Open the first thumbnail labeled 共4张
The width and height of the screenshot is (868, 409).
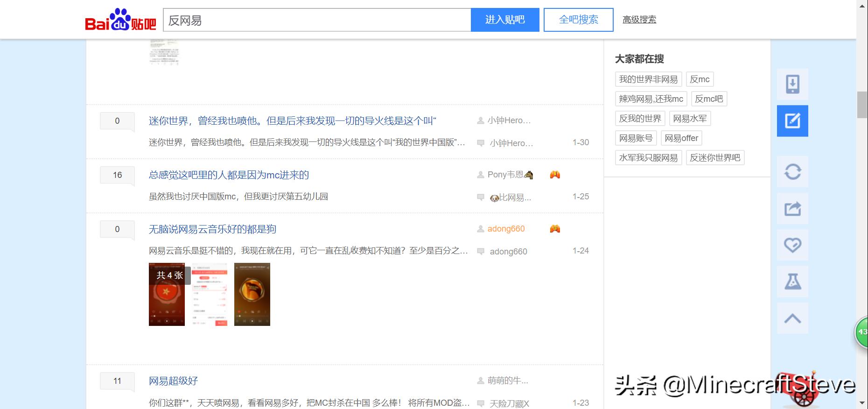coord(167,294)
